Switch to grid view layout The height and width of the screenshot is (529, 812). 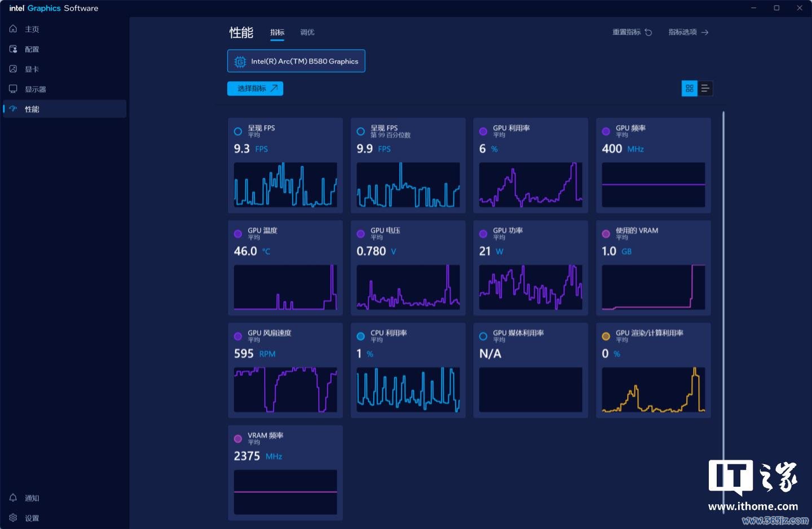689,88
